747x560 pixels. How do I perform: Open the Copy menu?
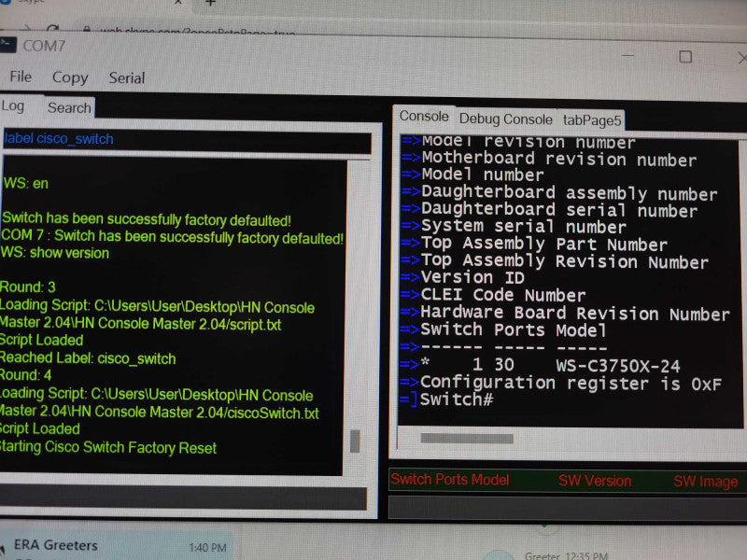(x=70, y=77)
